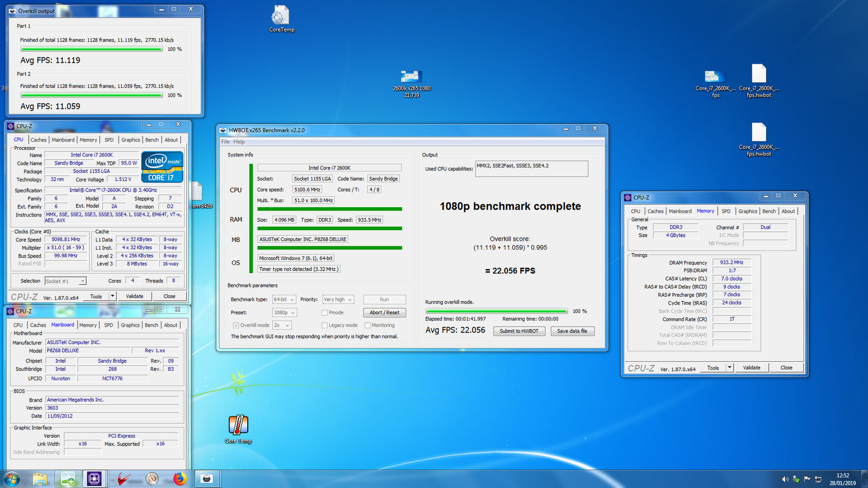
Task: Click Submit to HWBOT
Action: 519,331
